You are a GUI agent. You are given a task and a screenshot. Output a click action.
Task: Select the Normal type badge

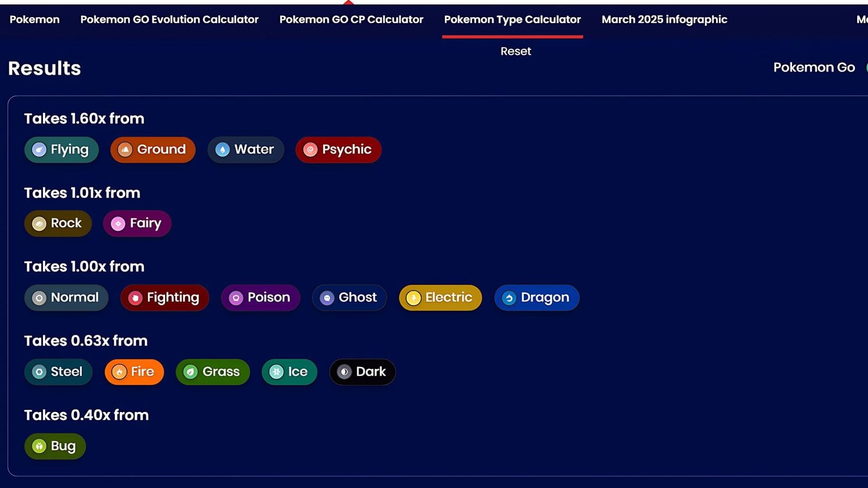(66, 298)
